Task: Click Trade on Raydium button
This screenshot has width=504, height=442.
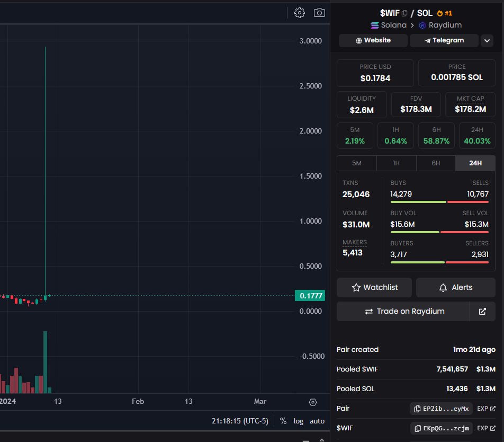Action: pos(403,312)
